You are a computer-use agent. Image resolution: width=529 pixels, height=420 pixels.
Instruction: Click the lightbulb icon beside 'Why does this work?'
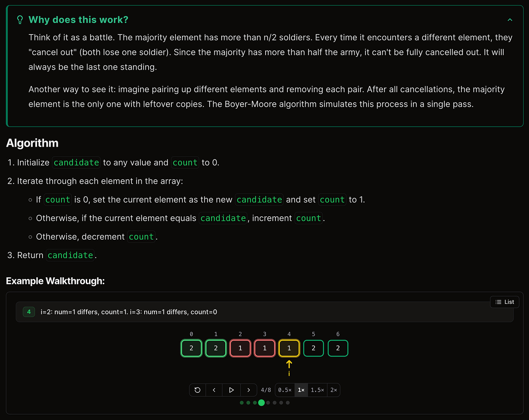[20, 20]
